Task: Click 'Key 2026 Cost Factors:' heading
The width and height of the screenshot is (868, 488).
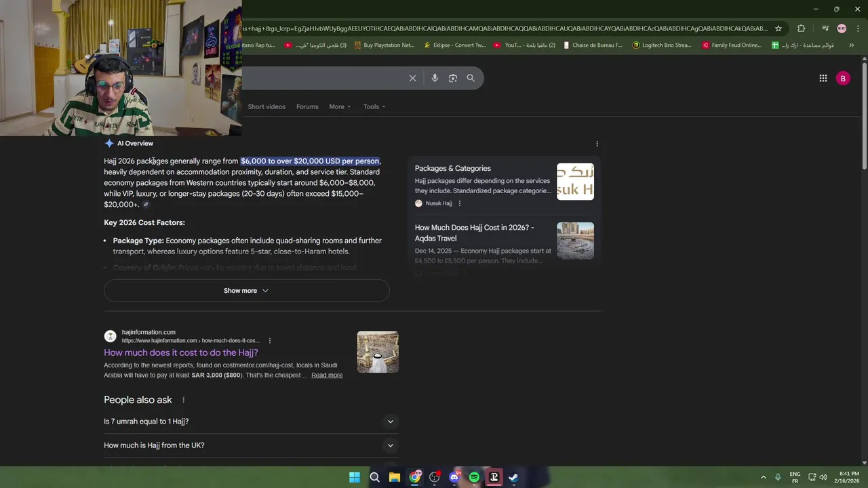Action: tap(144, 222)
